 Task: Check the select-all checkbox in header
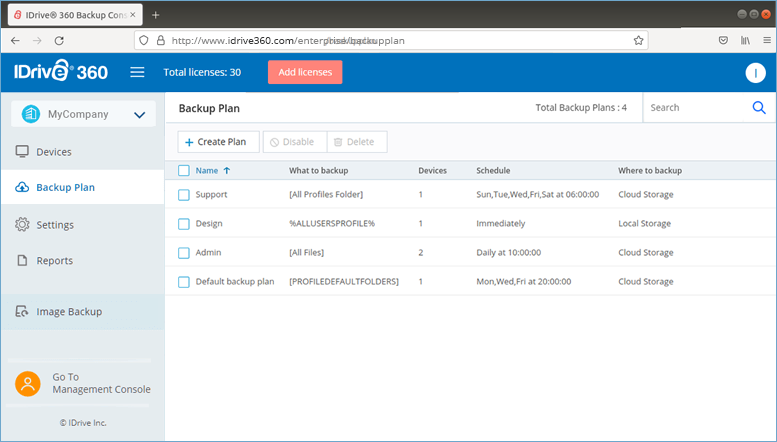pos(184,170)
